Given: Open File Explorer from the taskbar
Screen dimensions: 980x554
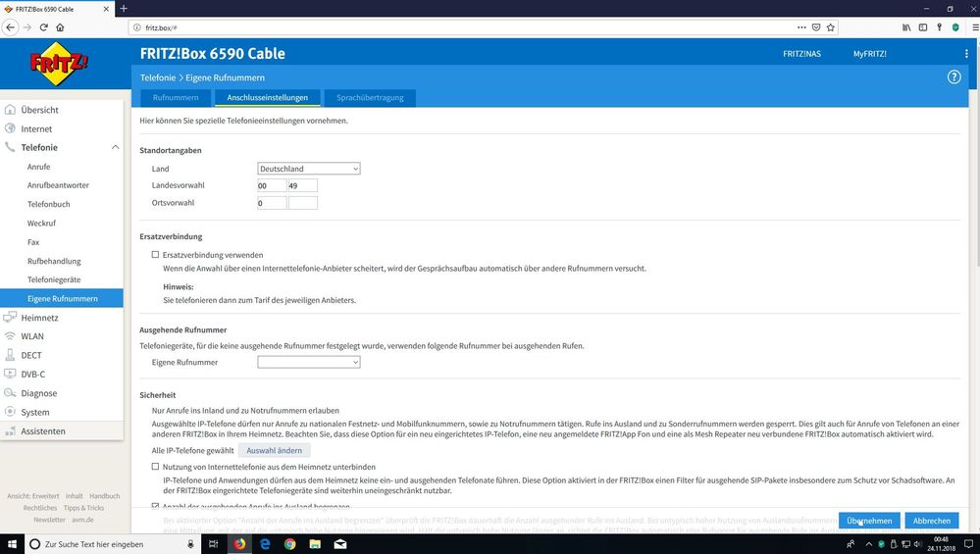Looking at the screenshot, I should [x=315, y=544].
